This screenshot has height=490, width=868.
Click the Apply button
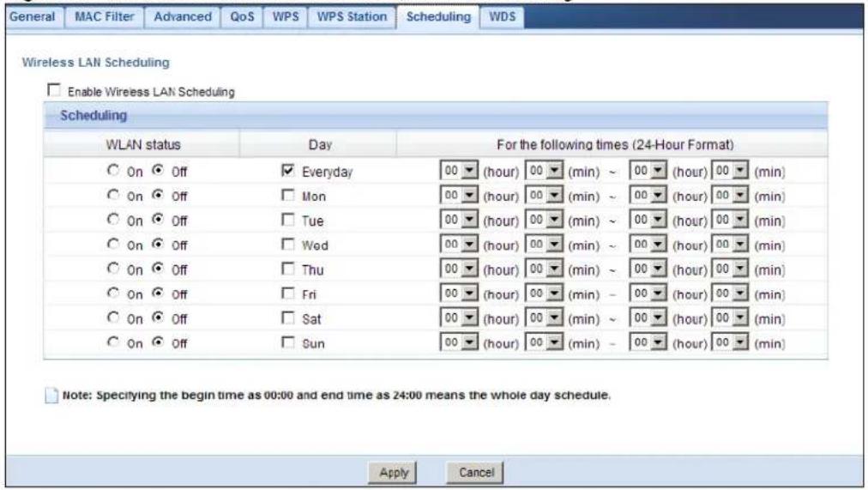click(393, 472)
